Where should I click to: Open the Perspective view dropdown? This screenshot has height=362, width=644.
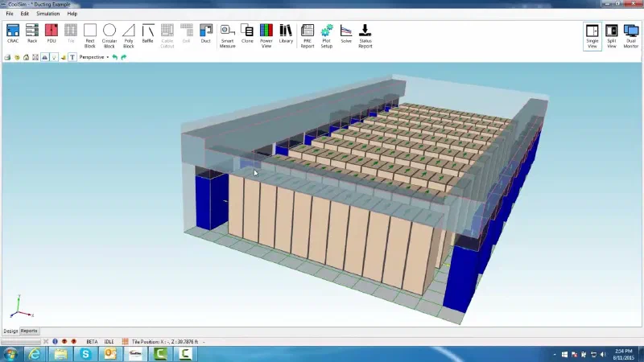coord(94,57)
